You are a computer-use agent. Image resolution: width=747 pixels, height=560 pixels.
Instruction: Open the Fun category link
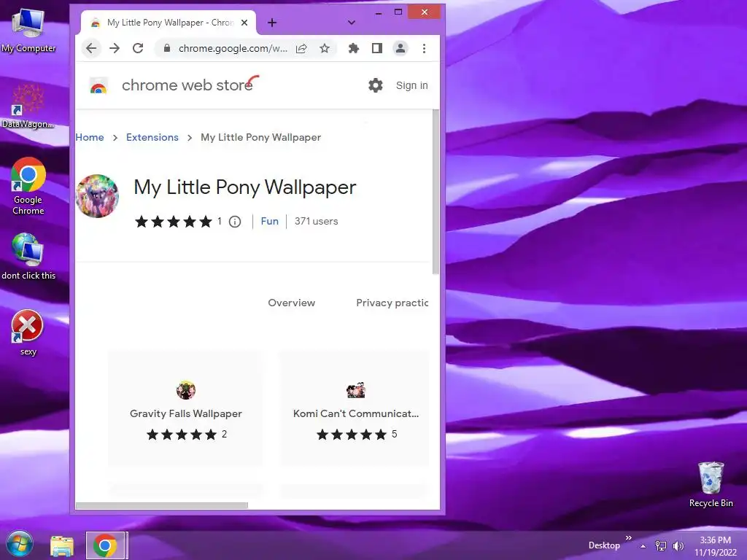click(x=270, y=221)
